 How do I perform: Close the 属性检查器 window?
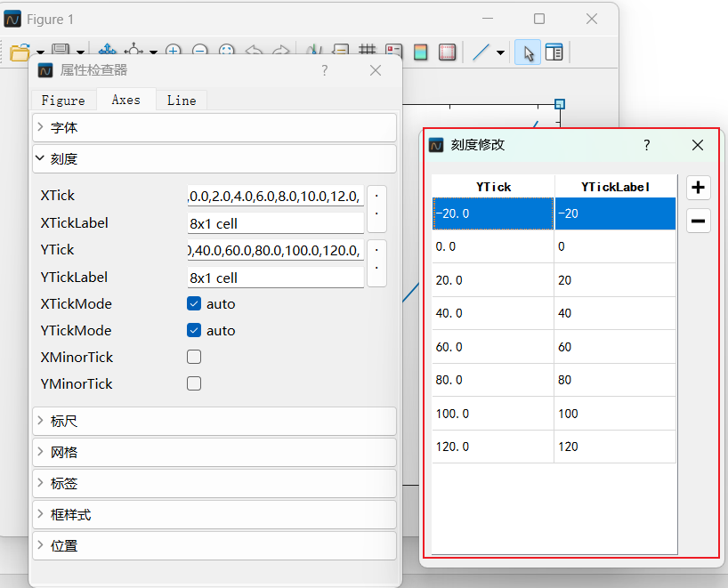pyautogui.click(x=376, y=70)
